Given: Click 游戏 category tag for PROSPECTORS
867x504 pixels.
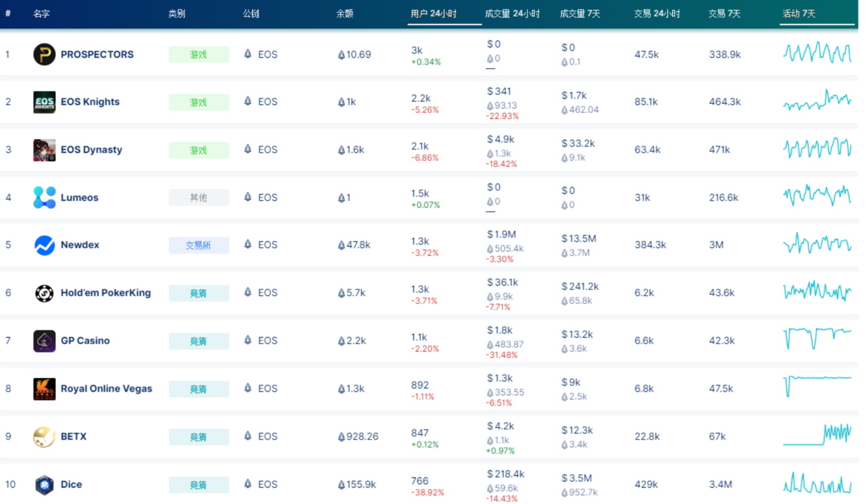Looking at the screenshot, I should point(199,54).
